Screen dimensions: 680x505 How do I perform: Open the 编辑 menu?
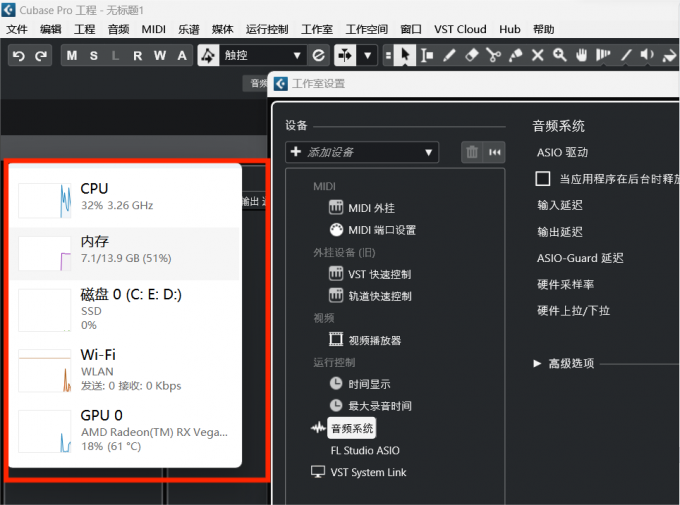click(51, 29)
